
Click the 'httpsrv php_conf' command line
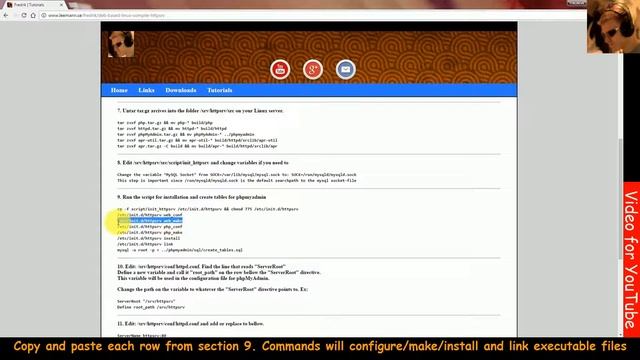coord(150,227)
